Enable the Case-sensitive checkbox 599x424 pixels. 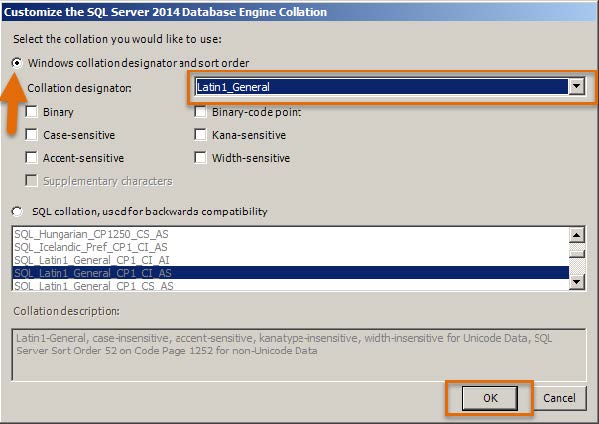pos(31,135)
